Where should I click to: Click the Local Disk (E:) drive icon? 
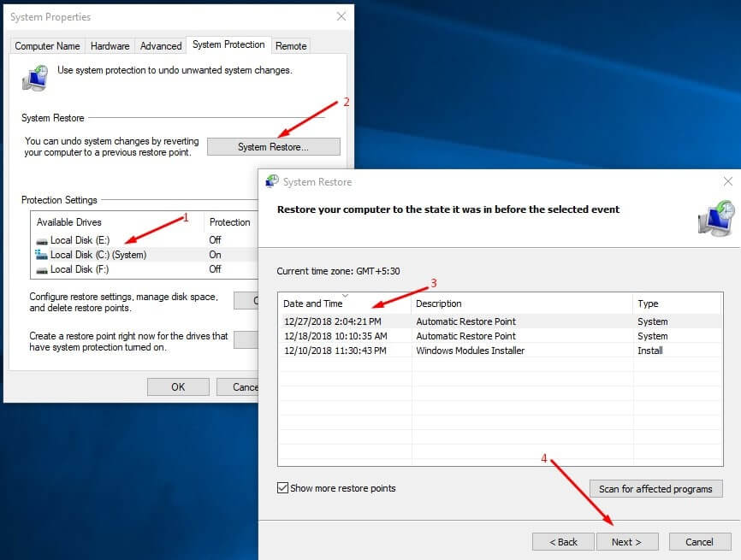coord(42,240)
